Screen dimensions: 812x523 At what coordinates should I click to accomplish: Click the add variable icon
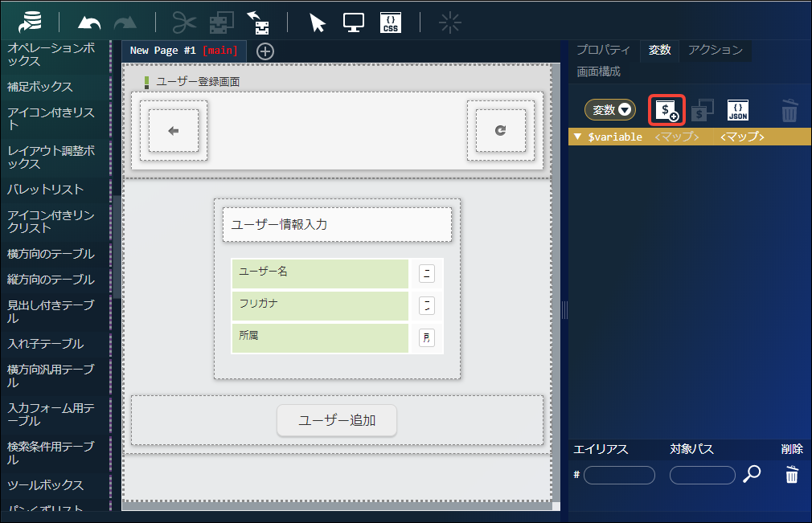[666, 110]
